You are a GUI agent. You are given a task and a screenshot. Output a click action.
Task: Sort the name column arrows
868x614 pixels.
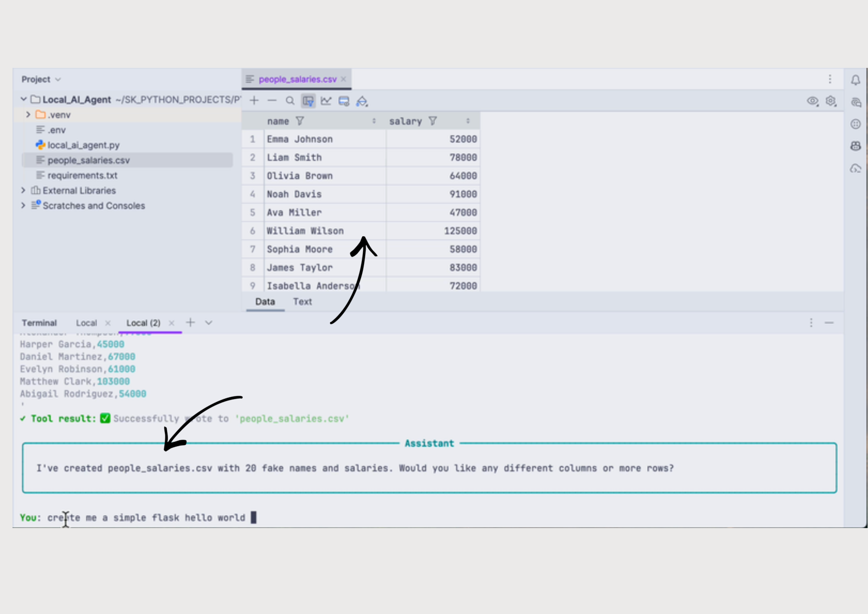374,121
